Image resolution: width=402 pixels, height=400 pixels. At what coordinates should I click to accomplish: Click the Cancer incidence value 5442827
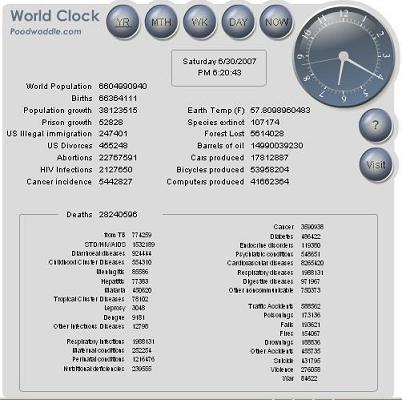115,181
